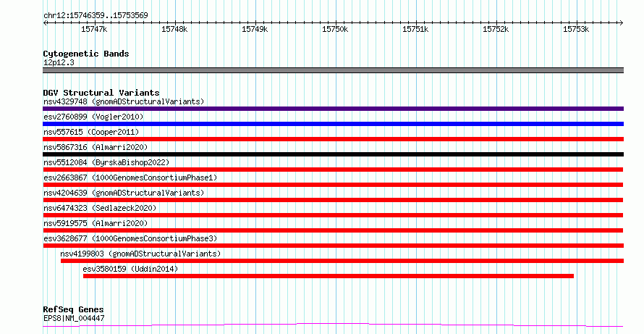Select the red nsv5512084 variant bar
644x334 pixels.
[333, 170]
